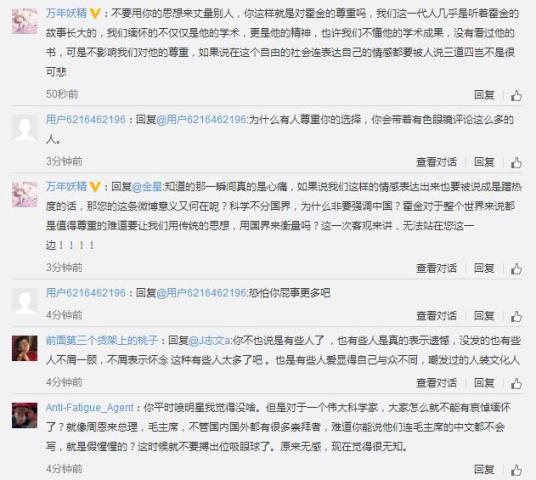Open the @金星 mention link
Viewport: 536px width, 480px height.
[x=147, y=187]
